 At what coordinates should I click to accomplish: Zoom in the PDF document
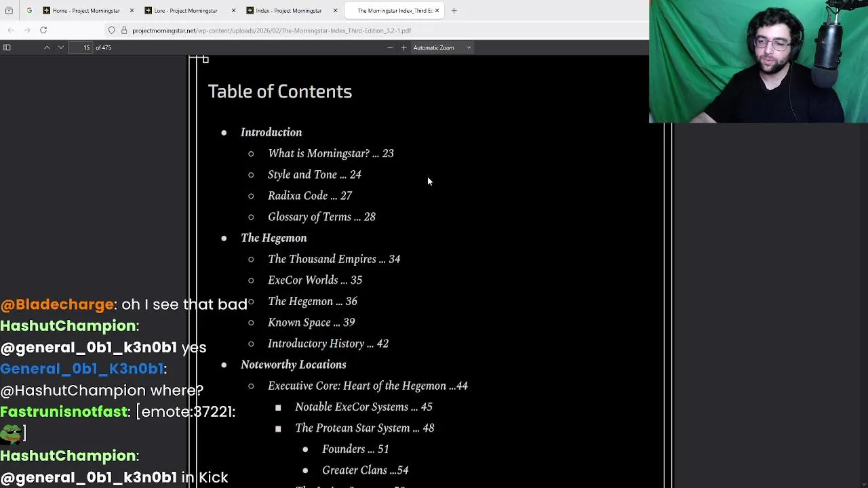(404, 47)
